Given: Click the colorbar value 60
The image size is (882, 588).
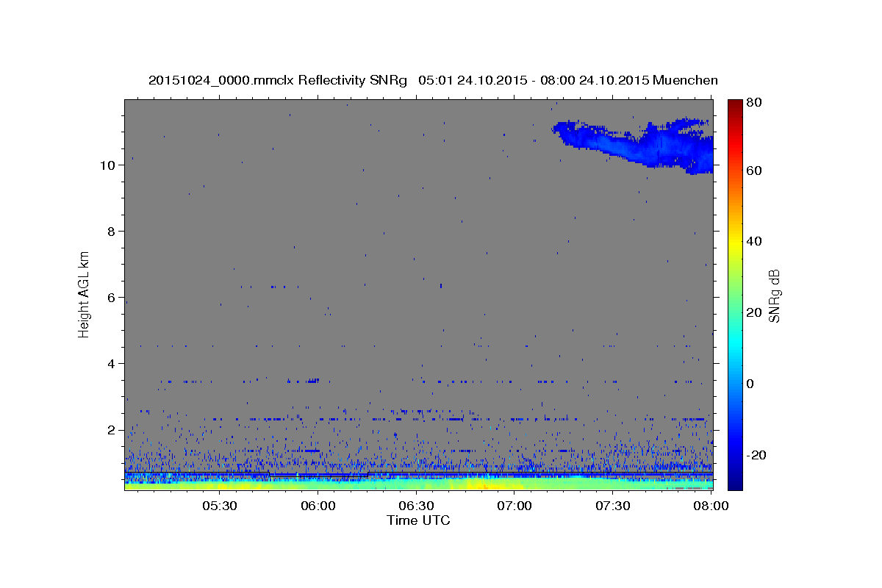Looking at the screenshot, I should click(x=753, y=171).
